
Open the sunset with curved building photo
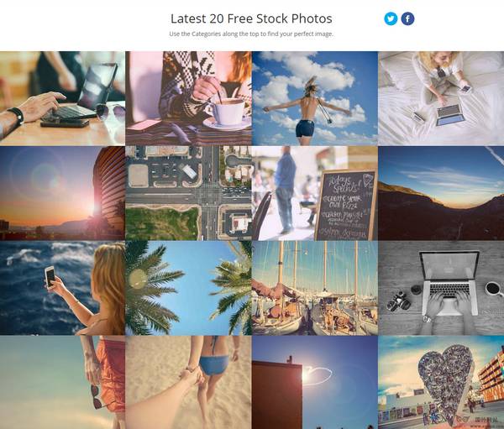point(62,193)
